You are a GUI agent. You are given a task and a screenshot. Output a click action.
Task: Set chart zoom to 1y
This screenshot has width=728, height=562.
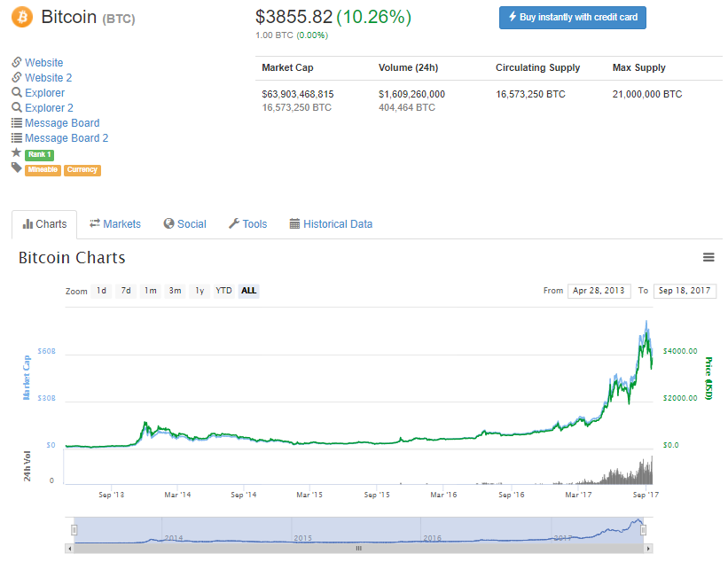coord(200,291)
